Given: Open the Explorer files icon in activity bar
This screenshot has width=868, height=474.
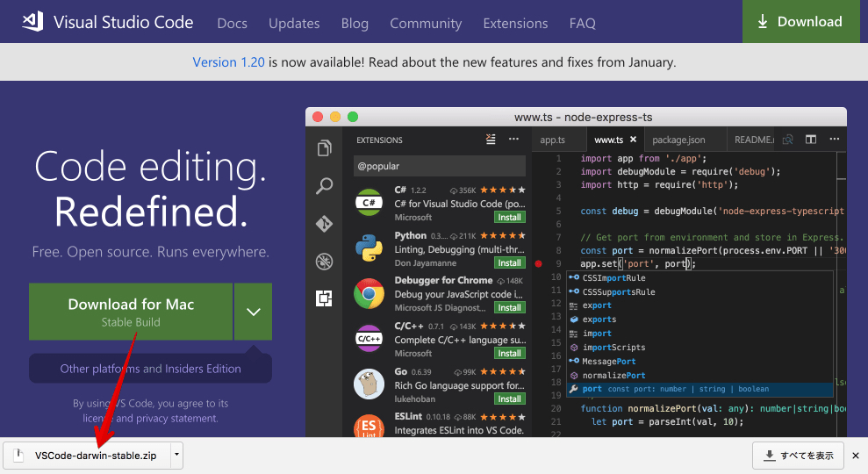Looking at the screenshot, I should [x=325, y=147].
